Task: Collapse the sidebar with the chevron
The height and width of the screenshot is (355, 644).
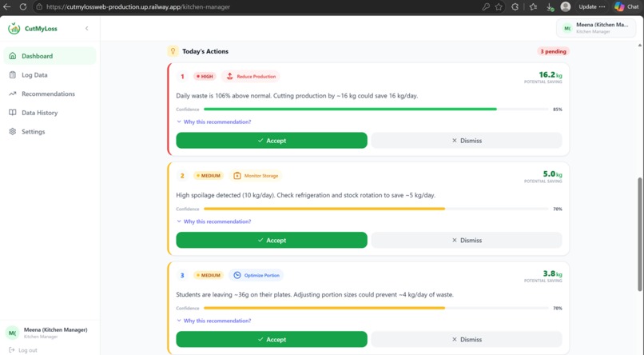Action: [x=86, y=28]
